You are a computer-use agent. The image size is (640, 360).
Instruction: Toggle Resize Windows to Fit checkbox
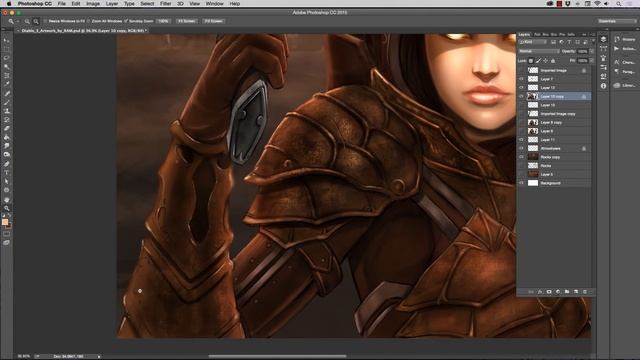click(45, 21)
